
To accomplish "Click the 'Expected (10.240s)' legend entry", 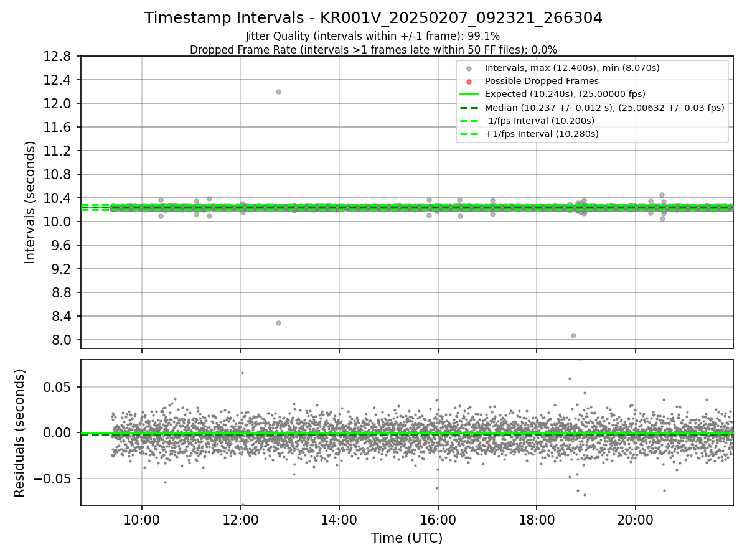I will (565, 94).
